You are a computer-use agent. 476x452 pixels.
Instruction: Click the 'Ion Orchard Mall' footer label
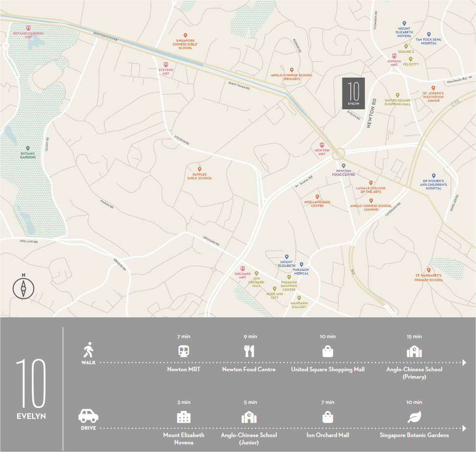click(x=328, y=435)
